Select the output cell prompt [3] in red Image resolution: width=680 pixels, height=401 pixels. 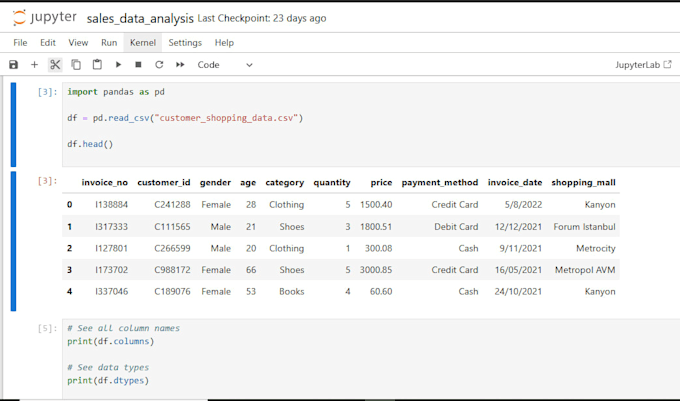(47, 181)
